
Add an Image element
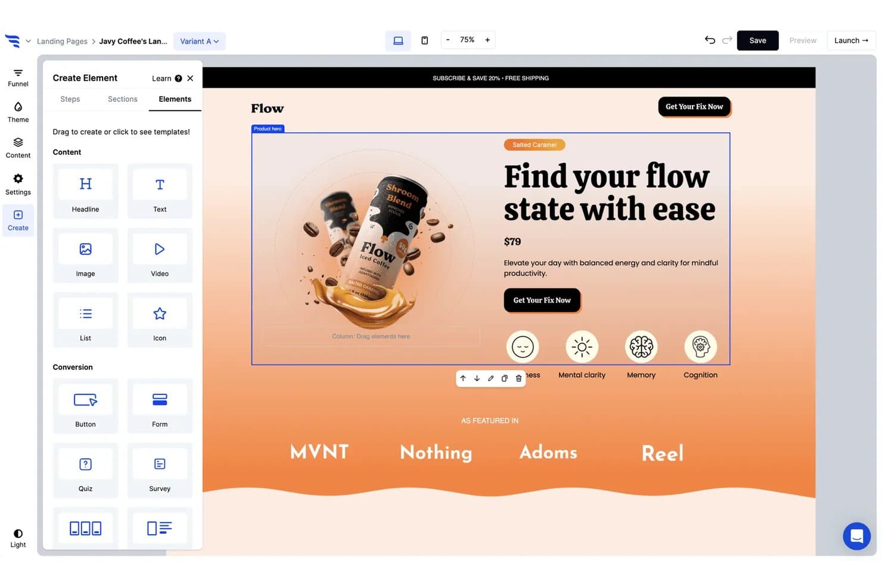pyautogui.click(x=85, y=255)
